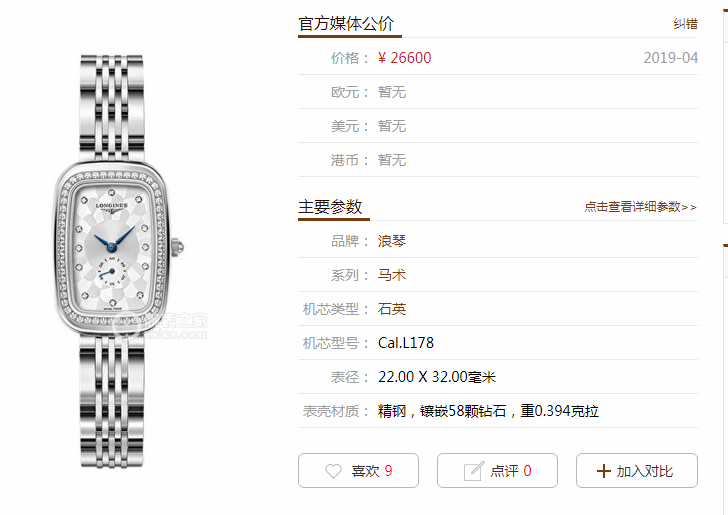This screenshot has height=515, width=728.
Task: Click the Longines watch product image
Action: pyautogui.click(x=118, y=261)
